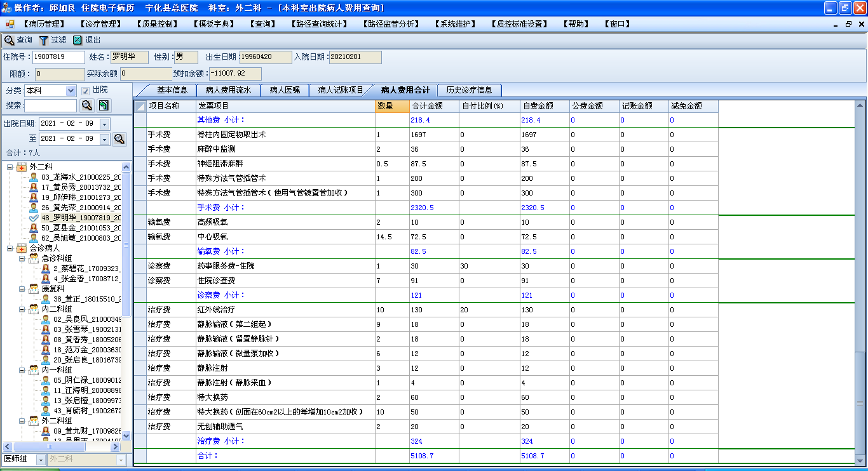The width and height of the screenshot is (868, 471).
Task: Select patient 03_张雪琴 in the tree
Action: 87,329
